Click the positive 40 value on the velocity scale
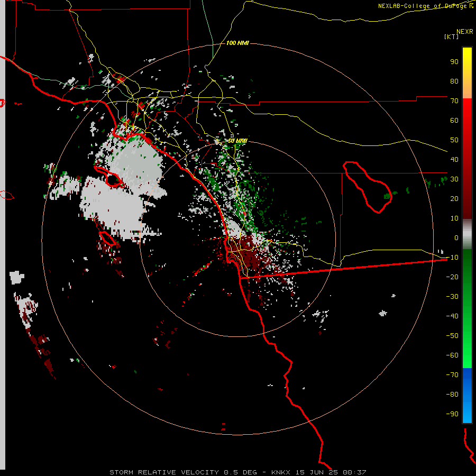 (x=454, y=160)
